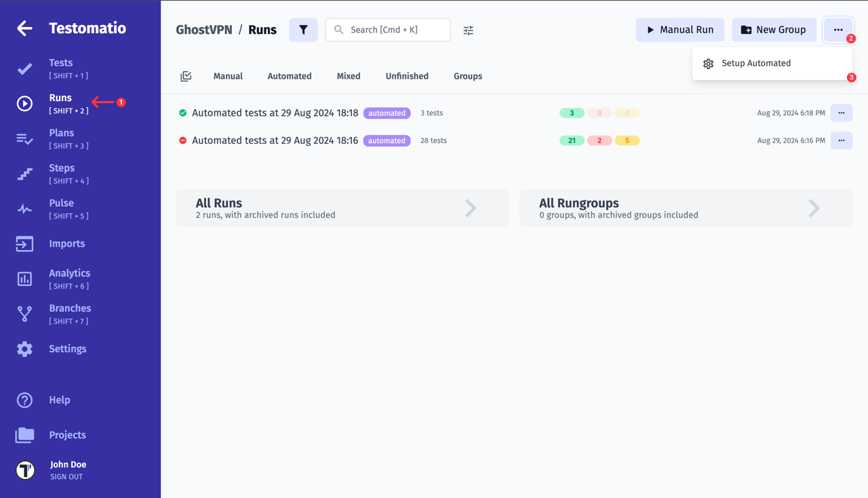The image size is (868, 498).
Task: Click the green checkmark on the 18:18 run
Action: pyautogui.click(x=182, y=112)
